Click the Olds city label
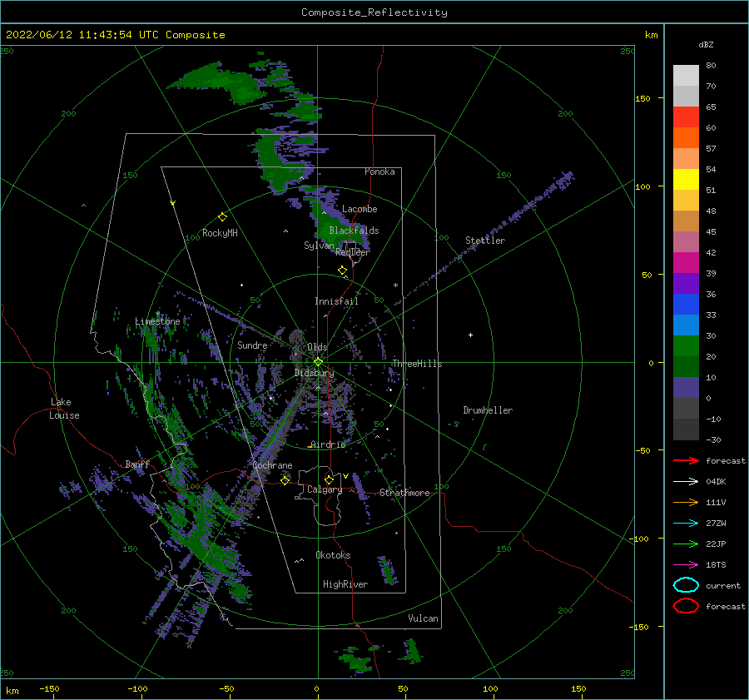This screenshot has width=749, height=700. [x=317, y=347]
